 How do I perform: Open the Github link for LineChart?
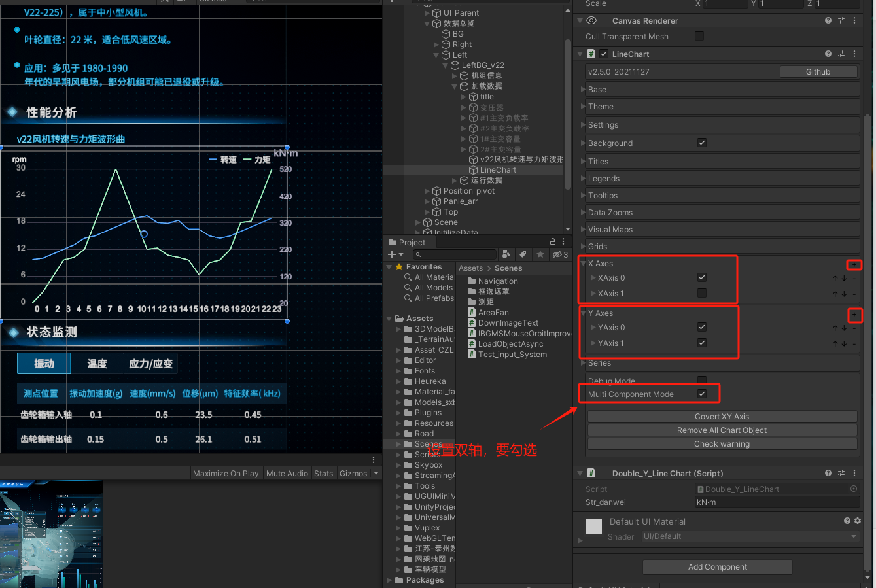click(818, 71)
